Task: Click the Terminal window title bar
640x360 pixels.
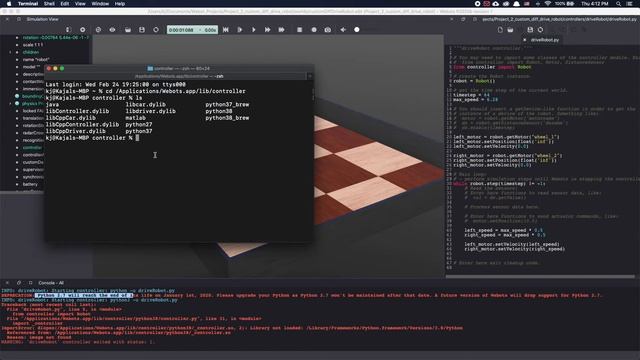Action: [x=179, y=69]
